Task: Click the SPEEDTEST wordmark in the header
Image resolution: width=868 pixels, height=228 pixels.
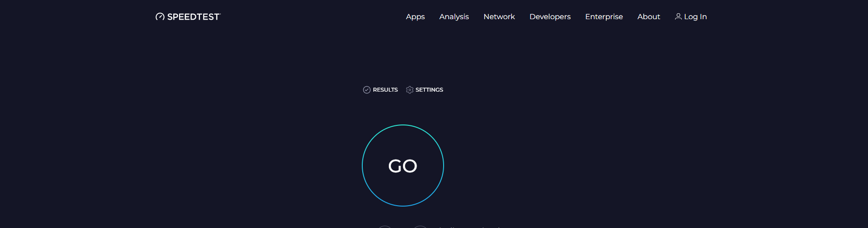Action: [194, 17]
